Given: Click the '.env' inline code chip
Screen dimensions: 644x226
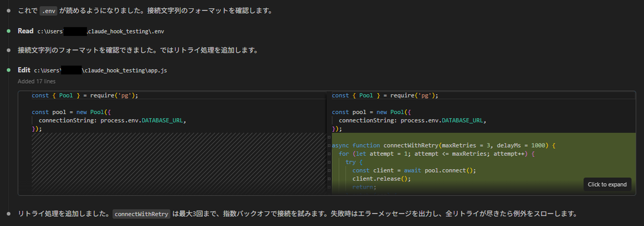Looking at the screenshot, I should tap(48, 11).
